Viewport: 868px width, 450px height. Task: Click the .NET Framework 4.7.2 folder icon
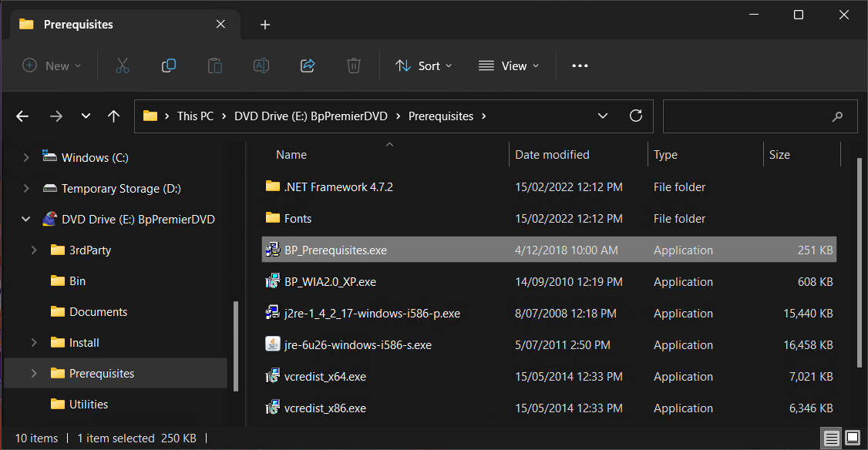pyautogui.click(x=272, y=186)
